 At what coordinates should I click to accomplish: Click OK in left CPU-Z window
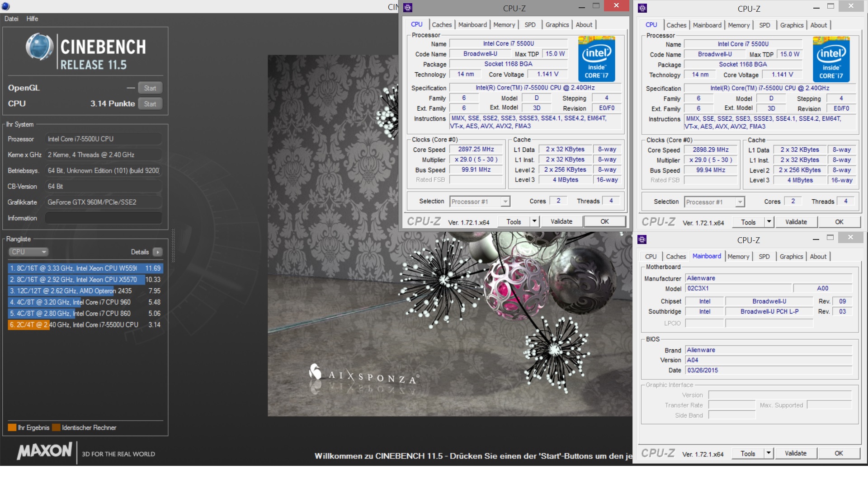604,221
